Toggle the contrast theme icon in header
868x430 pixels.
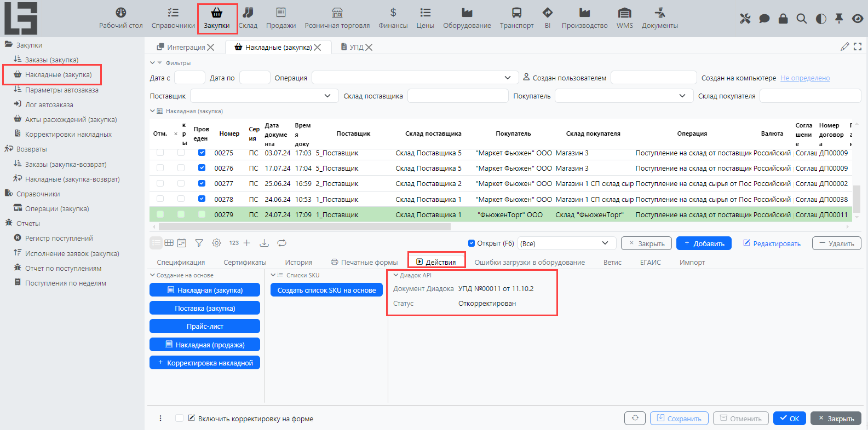820,19
